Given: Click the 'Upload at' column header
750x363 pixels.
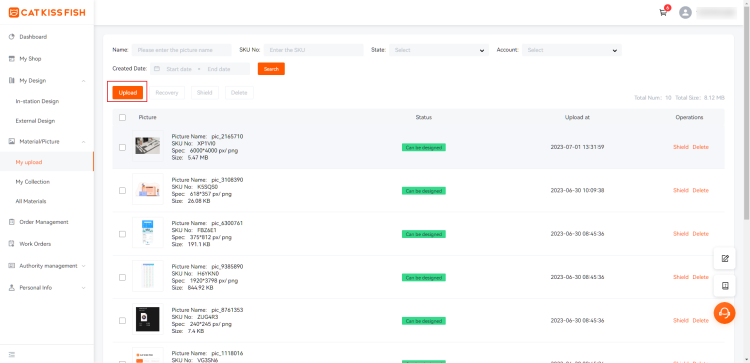Looking at the screenshot, I should click(x=577, y=117).
